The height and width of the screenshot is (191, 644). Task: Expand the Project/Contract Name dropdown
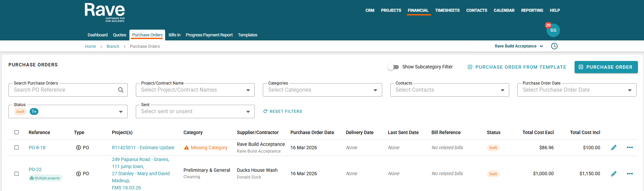(248, 90)
